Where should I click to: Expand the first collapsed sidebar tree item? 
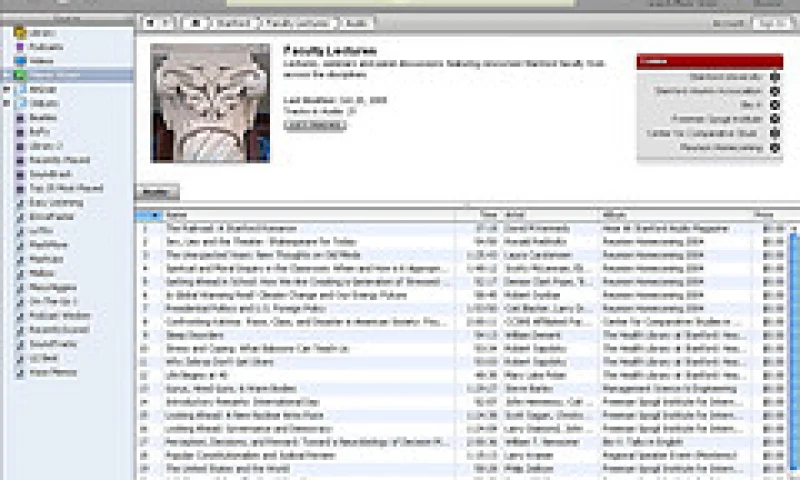(7, 89)
